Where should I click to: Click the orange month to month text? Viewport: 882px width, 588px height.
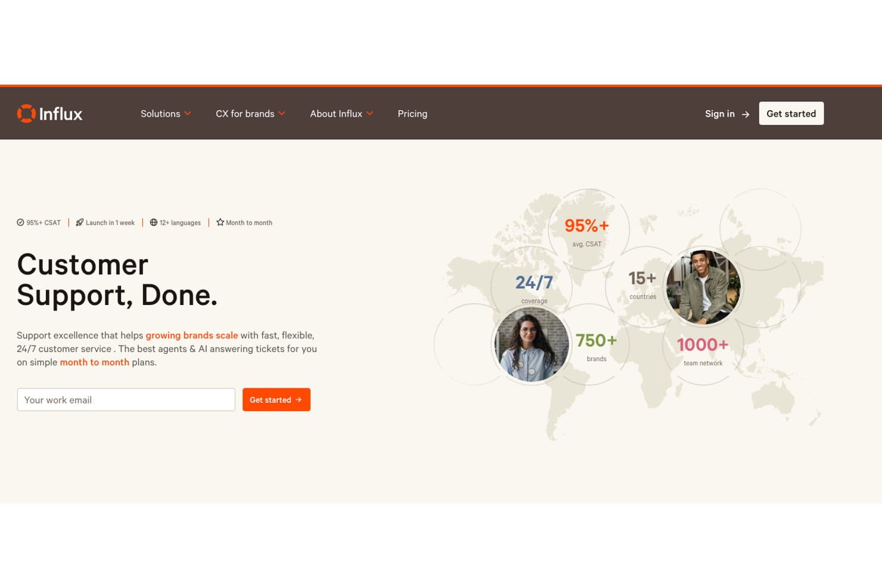pyautogui.click(x=94, y=362)
